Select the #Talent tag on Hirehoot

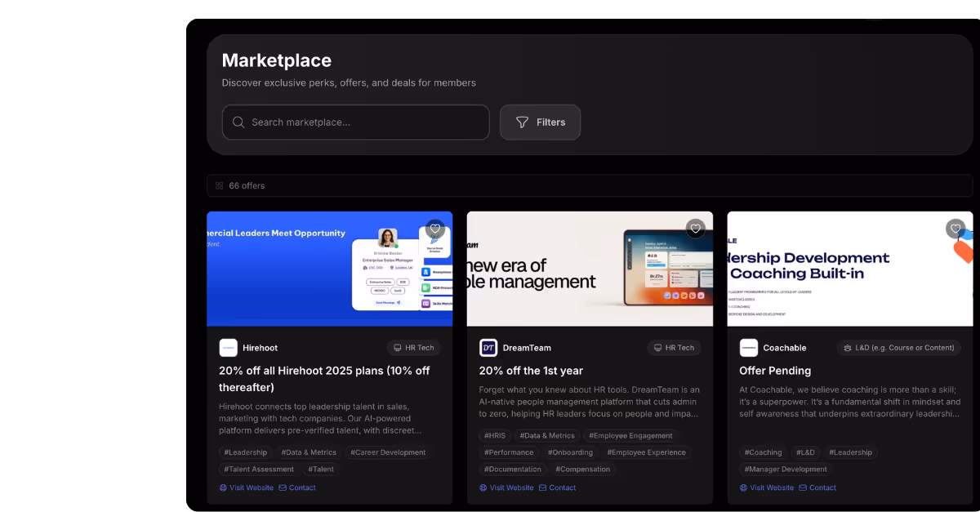(321, 470)
